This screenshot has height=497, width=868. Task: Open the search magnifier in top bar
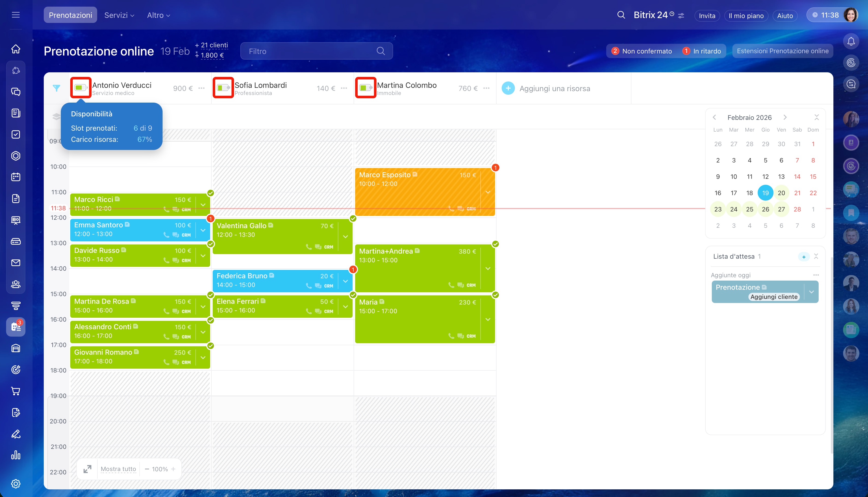pyautogui.click(x=621, y=15)
